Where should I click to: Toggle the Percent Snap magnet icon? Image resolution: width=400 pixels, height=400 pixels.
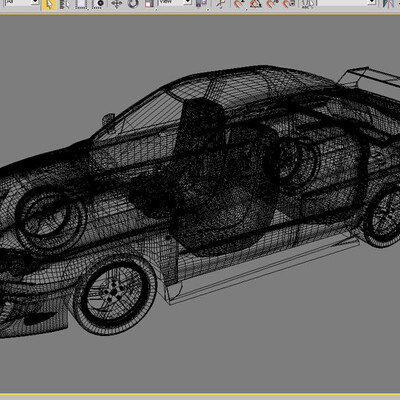tap(272, 4)
